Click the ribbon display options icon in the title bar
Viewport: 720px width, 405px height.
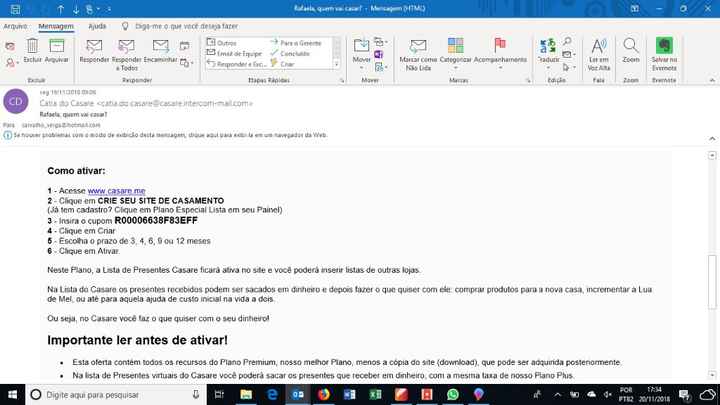click(634, 9)
